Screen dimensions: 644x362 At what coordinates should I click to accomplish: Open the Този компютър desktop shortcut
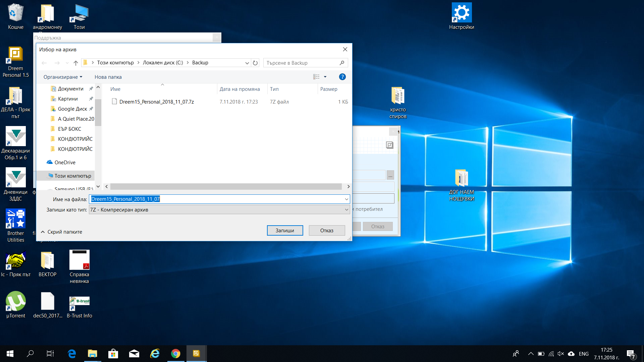[x=79, y=17]
